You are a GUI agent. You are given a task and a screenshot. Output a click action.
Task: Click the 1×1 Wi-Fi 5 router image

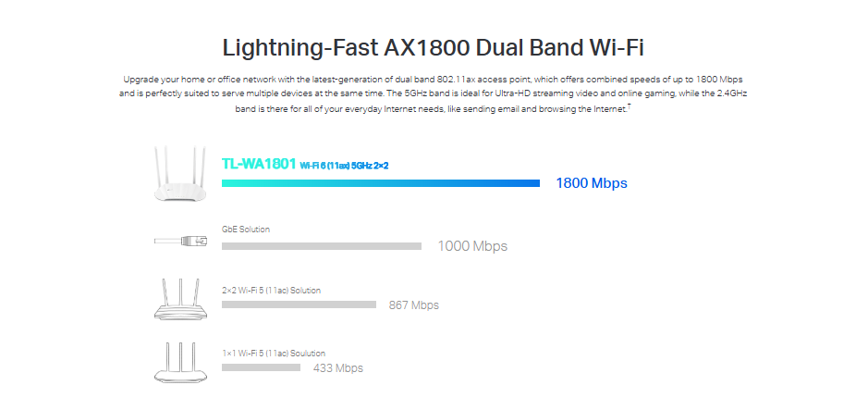coord(180,362)
